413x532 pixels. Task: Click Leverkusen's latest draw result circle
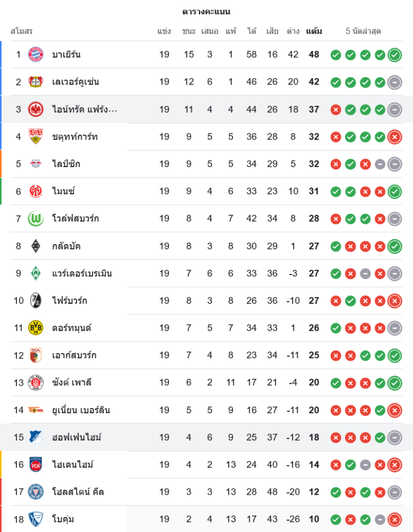pyautogui.click(x=394, y=82)
